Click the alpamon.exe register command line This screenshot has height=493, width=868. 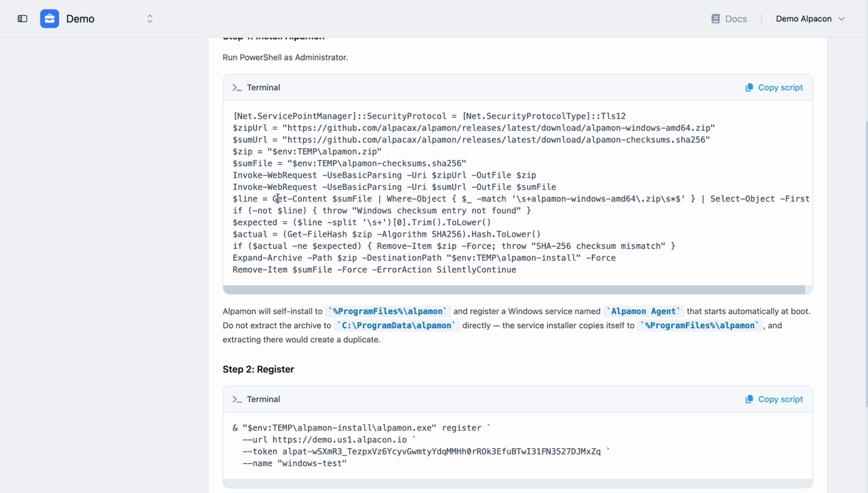(361, 428)
